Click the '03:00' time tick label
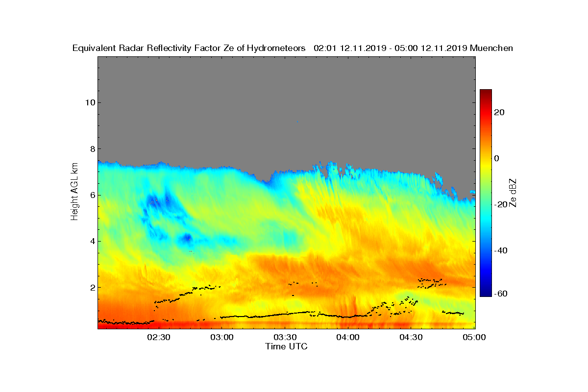 coord(222,337)
